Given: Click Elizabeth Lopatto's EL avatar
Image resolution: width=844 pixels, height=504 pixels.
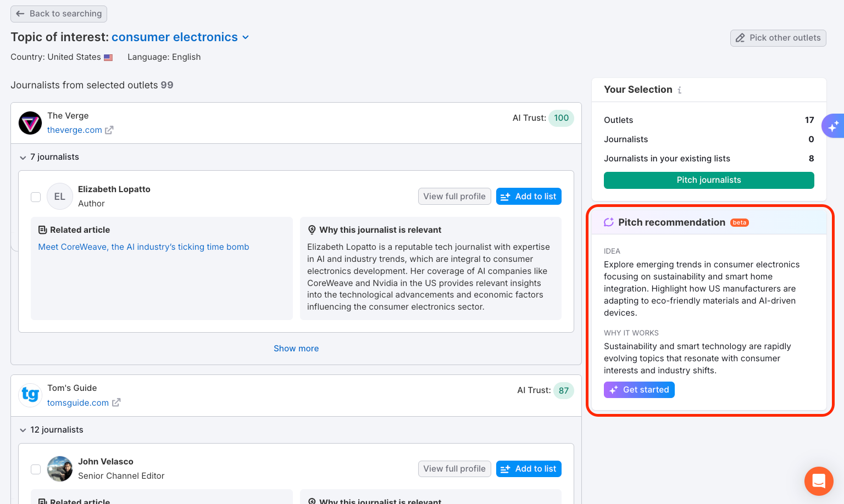Looking at the screenshot, I should click(x=60, y=197).
